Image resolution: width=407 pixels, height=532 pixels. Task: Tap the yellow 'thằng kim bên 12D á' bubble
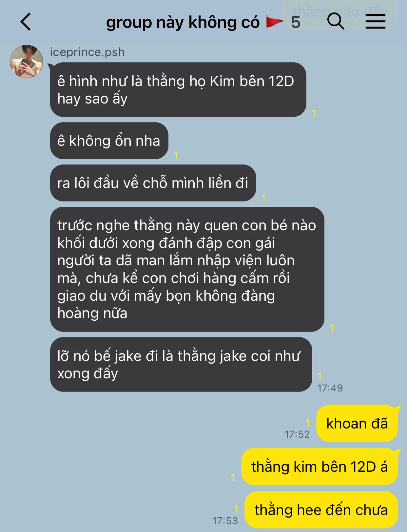tap(320, 467)
